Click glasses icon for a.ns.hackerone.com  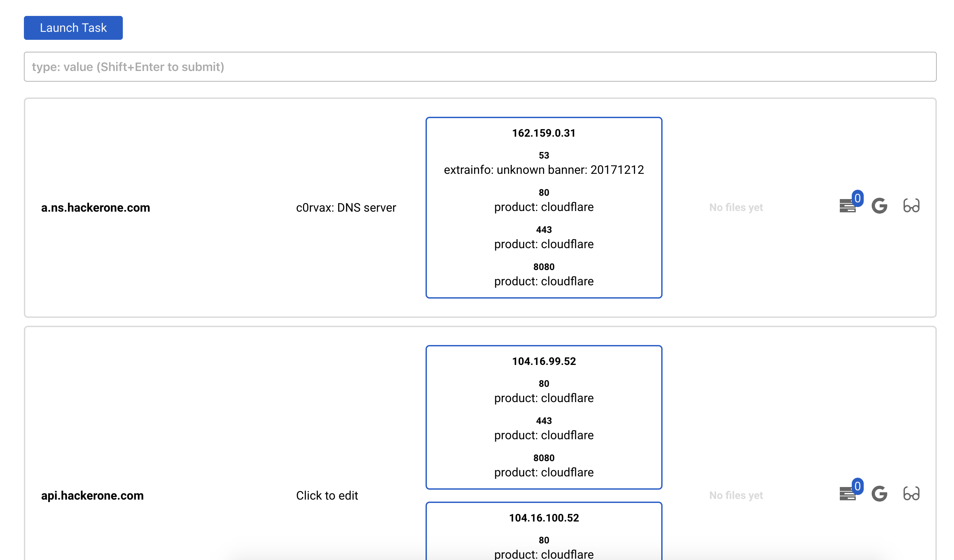click(911, 206)
